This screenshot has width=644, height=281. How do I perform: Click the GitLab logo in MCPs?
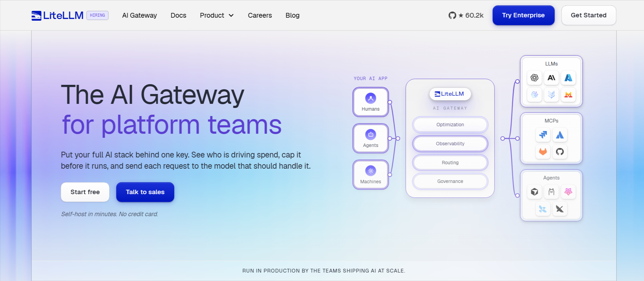[543, 152]
